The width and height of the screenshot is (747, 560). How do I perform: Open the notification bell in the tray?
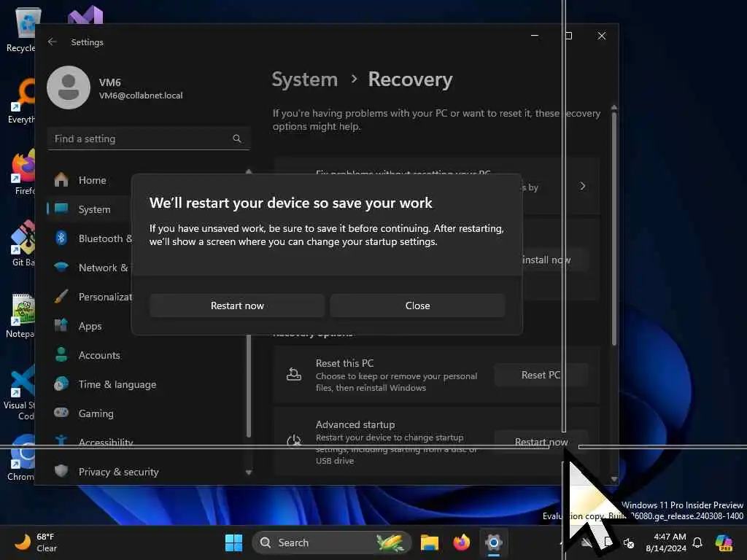pyautogui.click(x=697, y=542)
